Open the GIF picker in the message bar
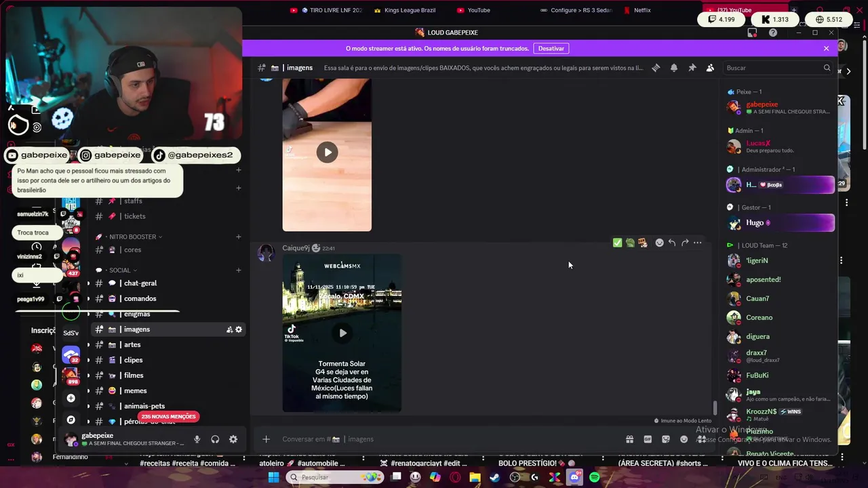The height and width of the screenshot is (488, 868). pyautogui.click(x=648, y=439)
